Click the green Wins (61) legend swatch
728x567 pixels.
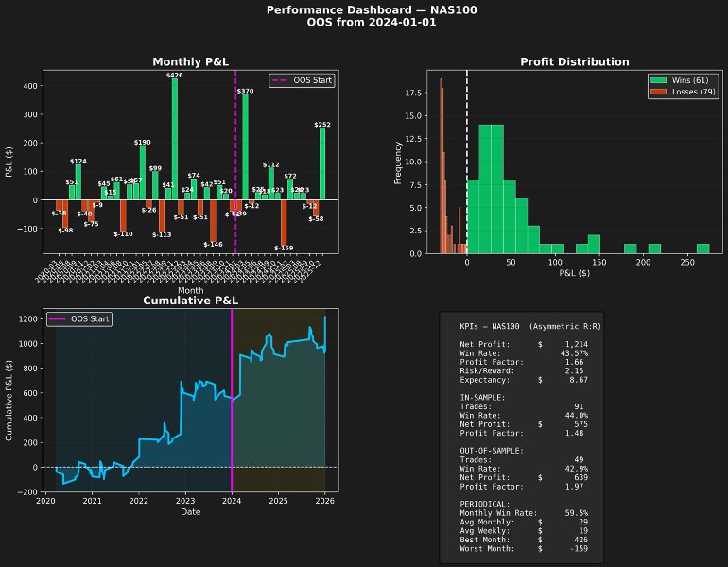[x=658, y=80]
